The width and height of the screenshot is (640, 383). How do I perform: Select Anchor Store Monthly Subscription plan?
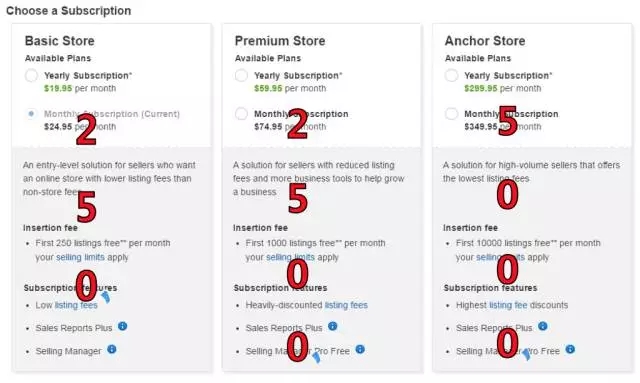point(451,114)
